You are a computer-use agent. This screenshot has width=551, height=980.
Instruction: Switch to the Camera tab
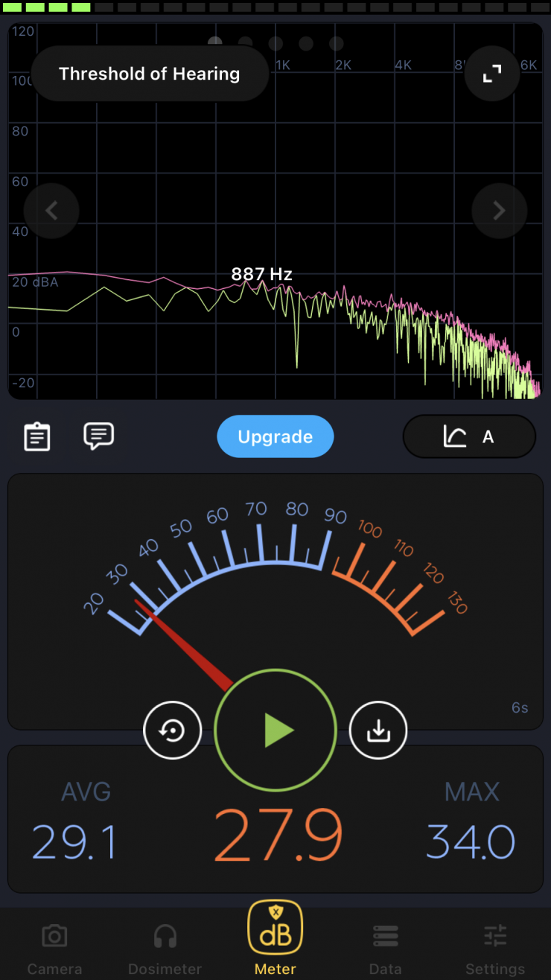coord(55,947)
